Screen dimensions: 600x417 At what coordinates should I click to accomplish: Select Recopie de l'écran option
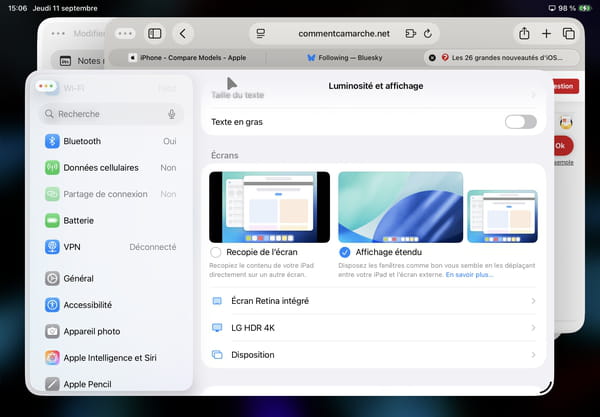[216, 253]
